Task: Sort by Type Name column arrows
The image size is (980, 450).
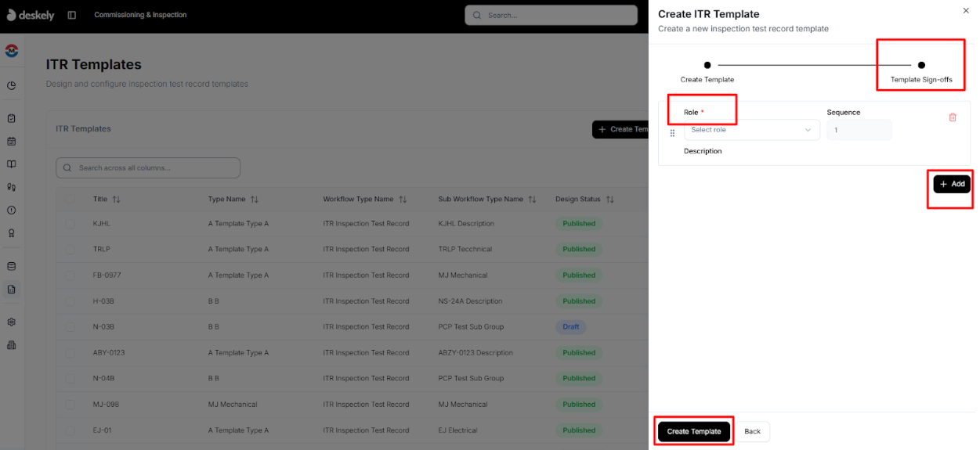Action: [255, 200]
